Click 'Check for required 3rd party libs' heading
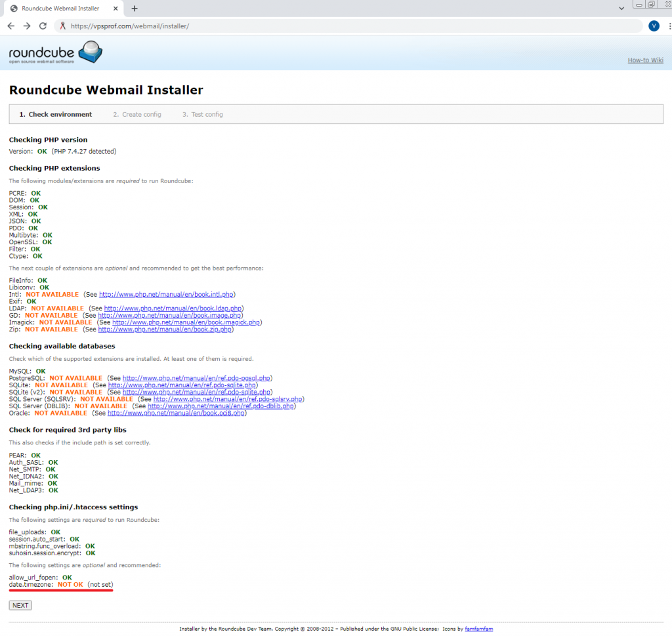The image size is (672, 636). coord(68,430)
